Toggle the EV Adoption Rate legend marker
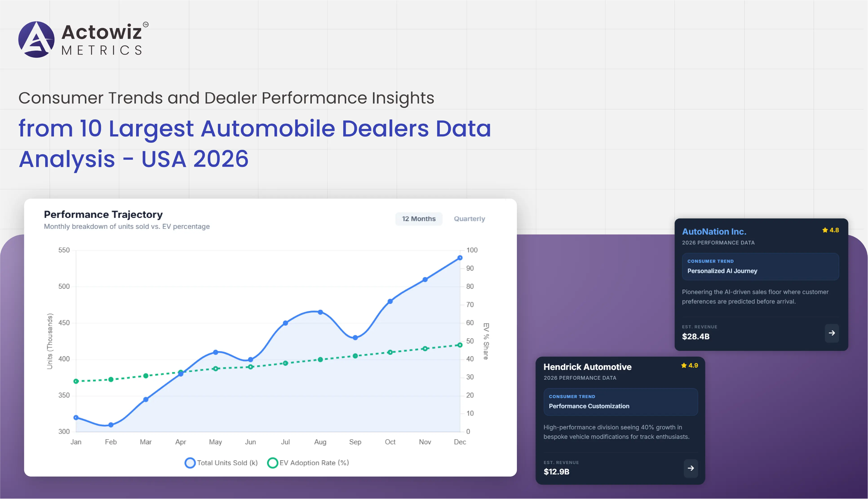The height and width of the screenshot is (499, 868). (x=272, y=463)
